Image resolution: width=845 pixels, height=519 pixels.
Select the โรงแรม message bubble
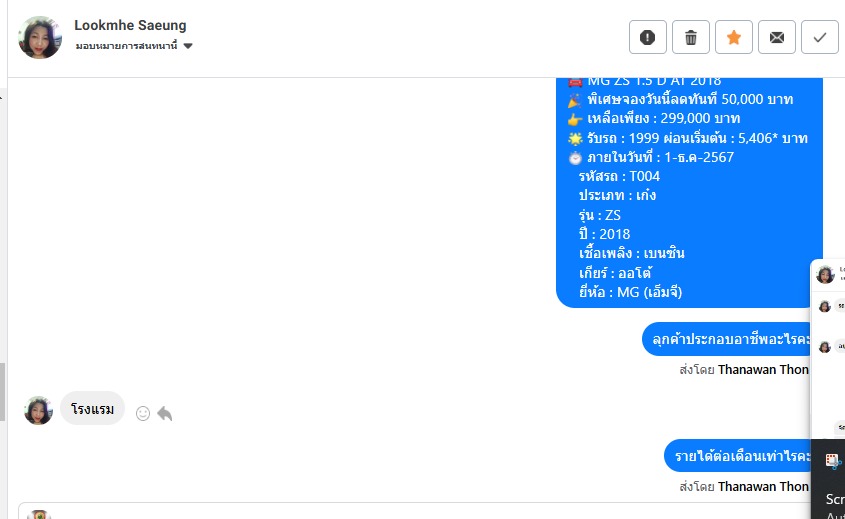[x=92, y=409]
